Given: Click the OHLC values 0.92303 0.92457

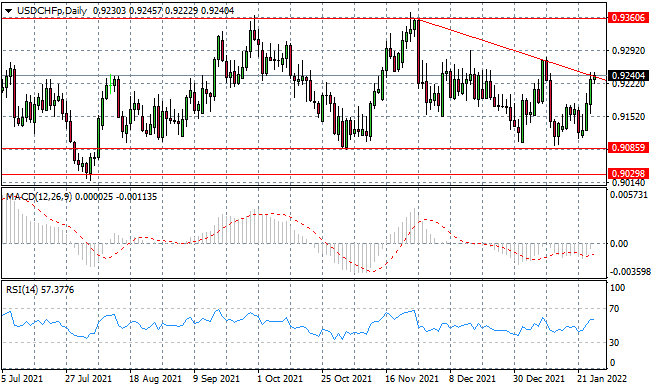Looking at the screenshot, I should tap(128, 11).
